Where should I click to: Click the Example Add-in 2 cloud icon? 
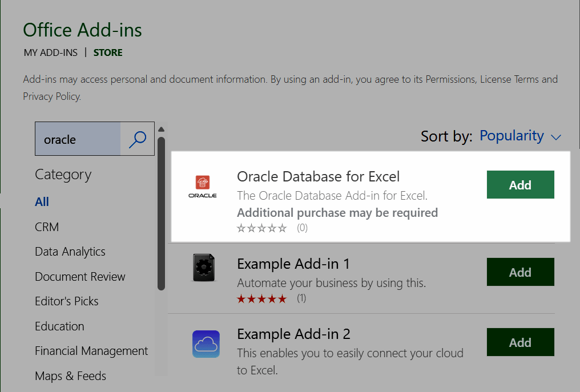[206, 343]
